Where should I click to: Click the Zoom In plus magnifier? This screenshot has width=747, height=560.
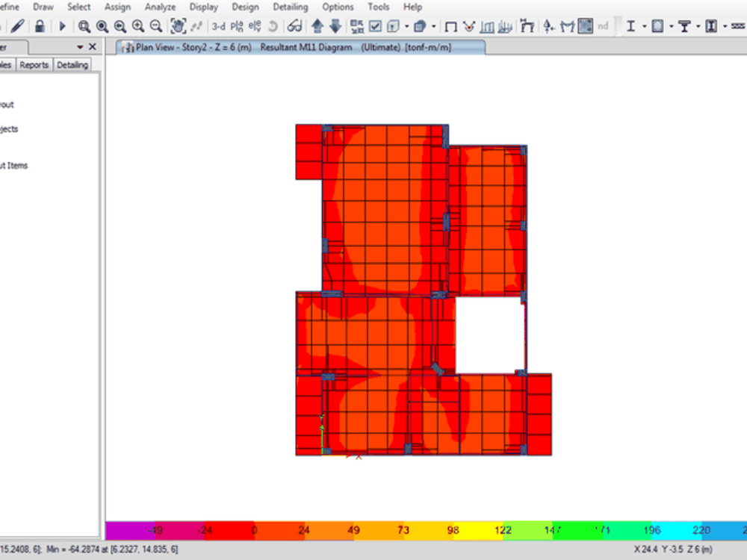click(138, 26)
